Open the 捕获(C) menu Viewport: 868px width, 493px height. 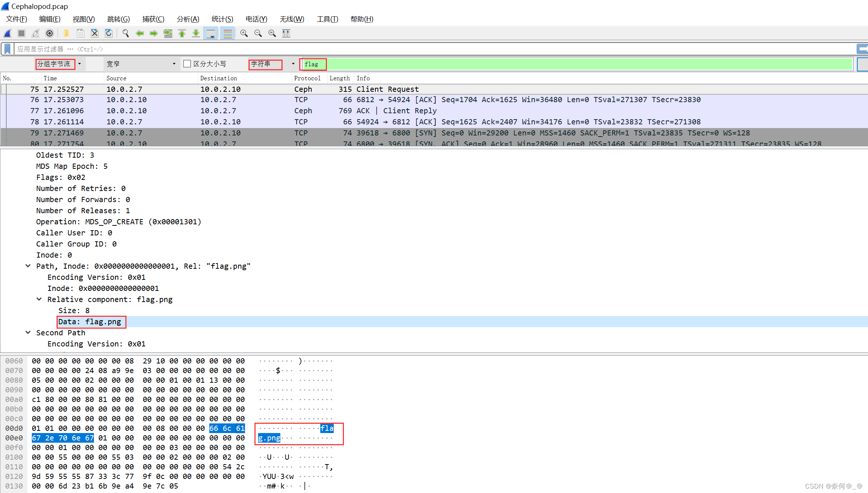[153, 19]
